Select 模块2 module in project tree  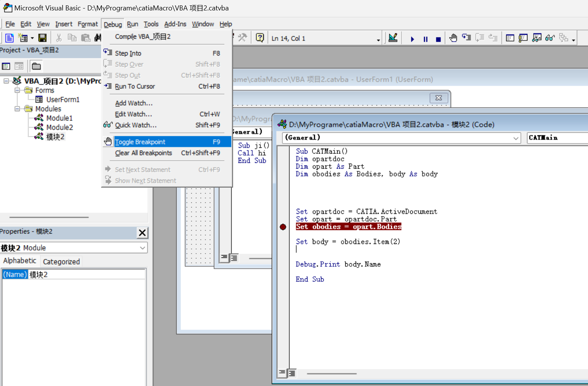[x=55, y=137]
